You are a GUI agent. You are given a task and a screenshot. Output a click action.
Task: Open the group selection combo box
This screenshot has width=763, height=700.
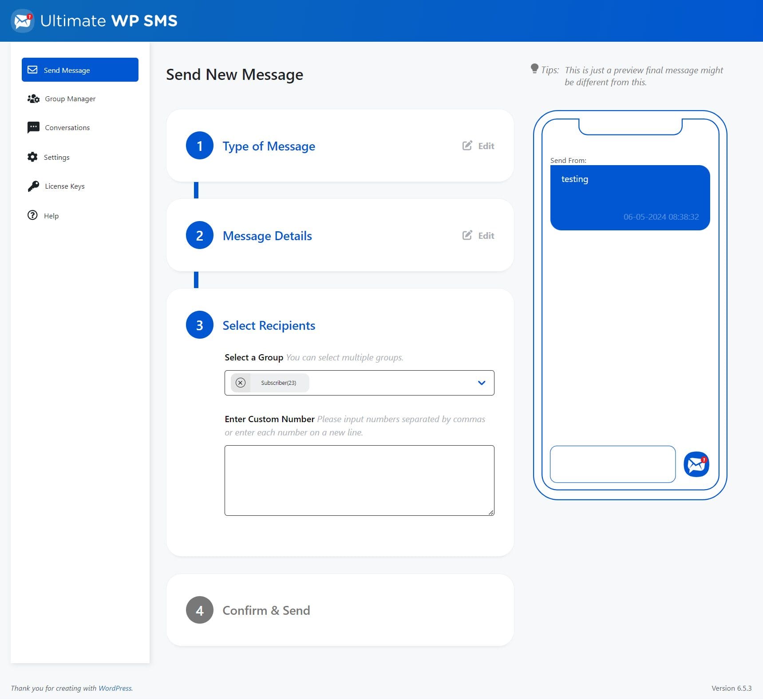click(x=360, y=383)
